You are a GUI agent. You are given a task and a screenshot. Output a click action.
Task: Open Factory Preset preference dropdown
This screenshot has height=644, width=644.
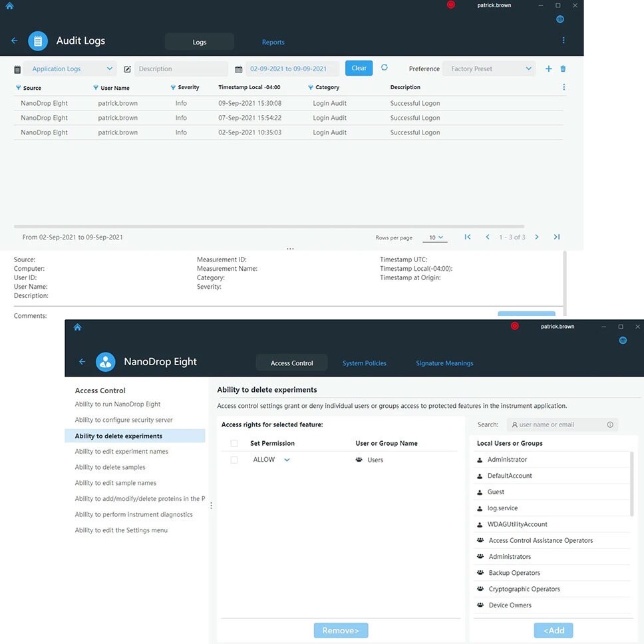(490, 69)
